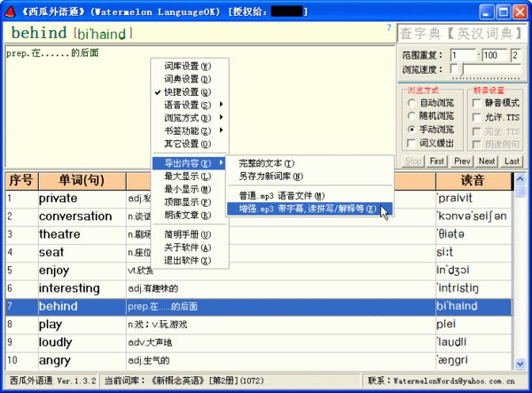Choose 退出软件 to quit
Image resolution: width=532 pixels, height=393 pixels.
(x=190, y=260)
